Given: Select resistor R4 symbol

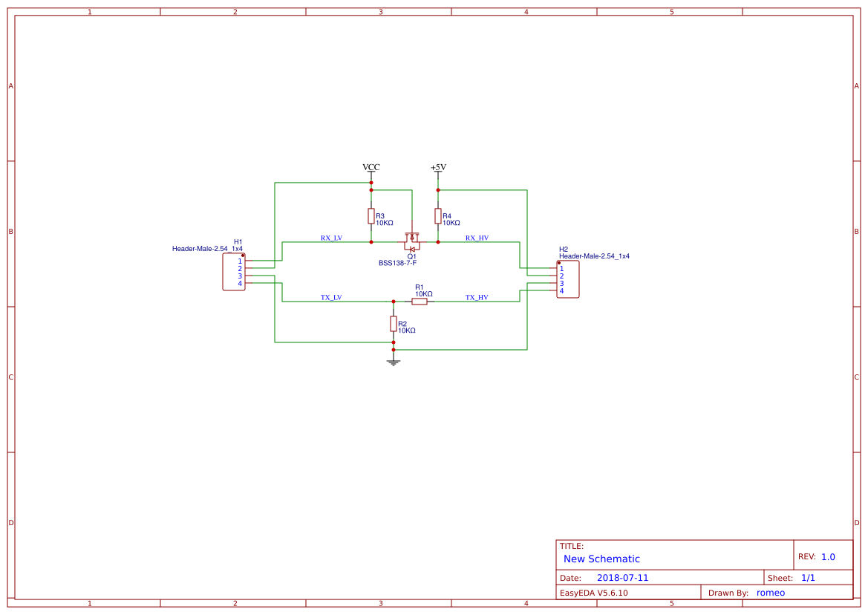Looking at the screenshot, I should click(439, 217).
